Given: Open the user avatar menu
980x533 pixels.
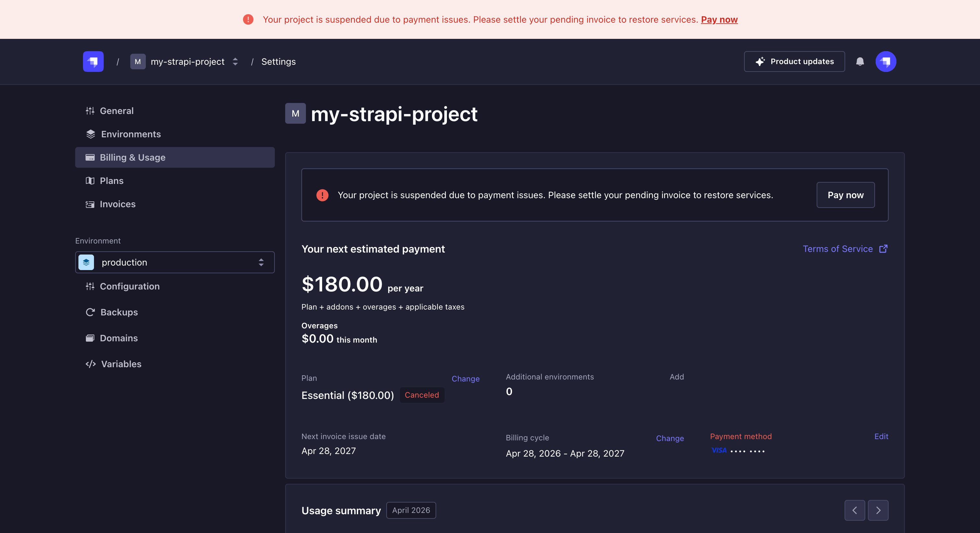Looking at the screenshot, I should coord(886,62).
